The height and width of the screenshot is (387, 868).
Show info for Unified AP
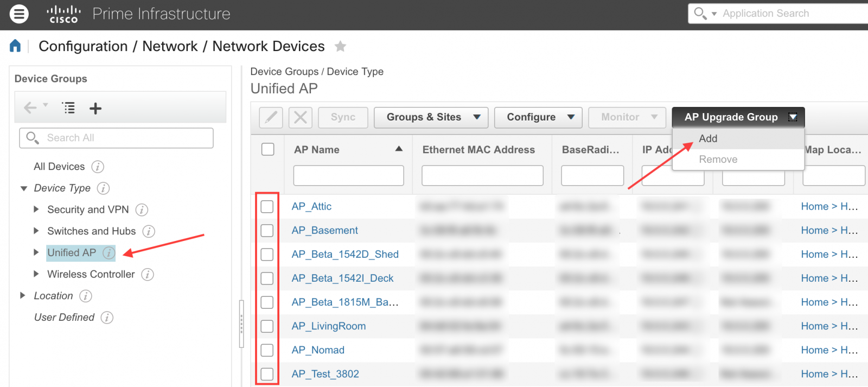click(109, 253)
